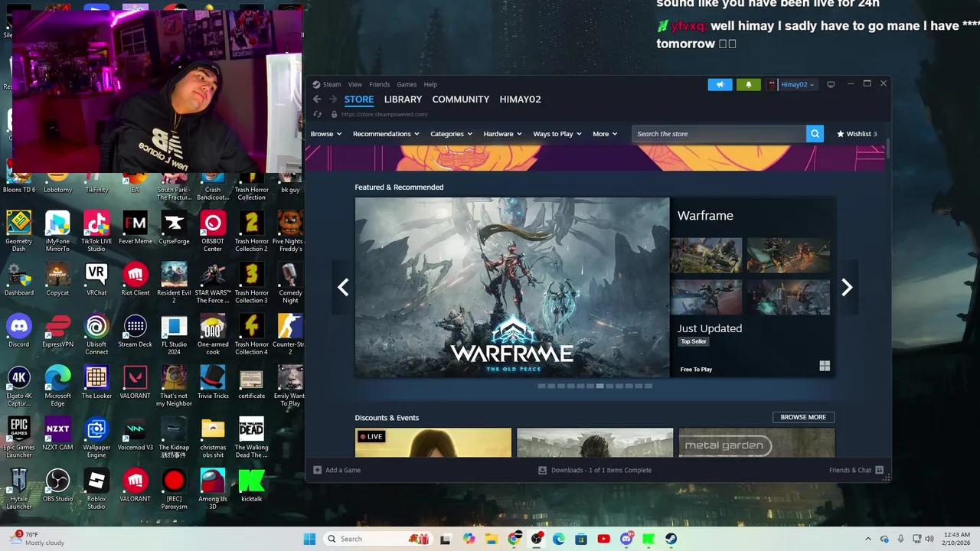This screenshot has height=551, width=980.
Task: Switch to the LIBRARY tab
Action: pos(403,99)
